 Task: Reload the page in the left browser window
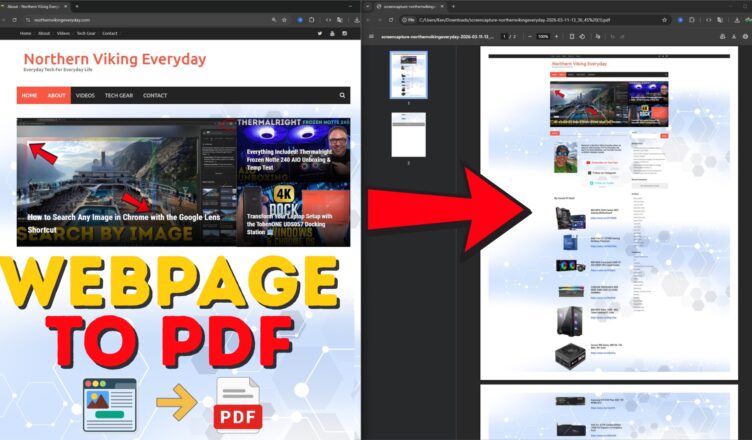coord(14,20)
